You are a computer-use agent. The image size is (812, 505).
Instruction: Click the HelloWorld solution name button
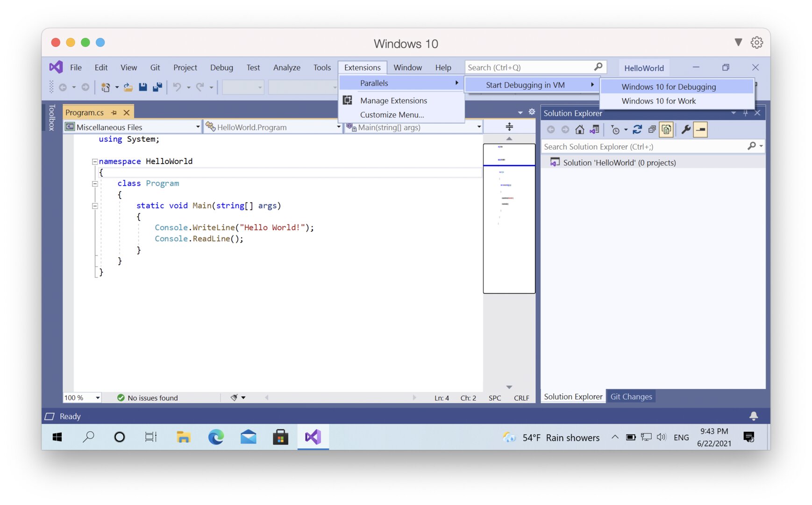pos(644,68)
